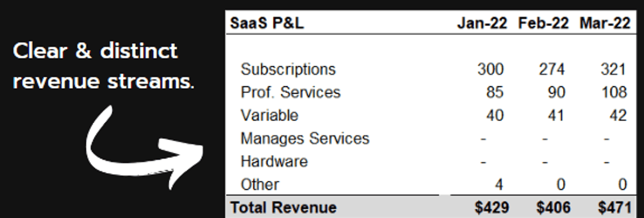
Task: Click the Variable row label
Action: (x=270, y=115)
